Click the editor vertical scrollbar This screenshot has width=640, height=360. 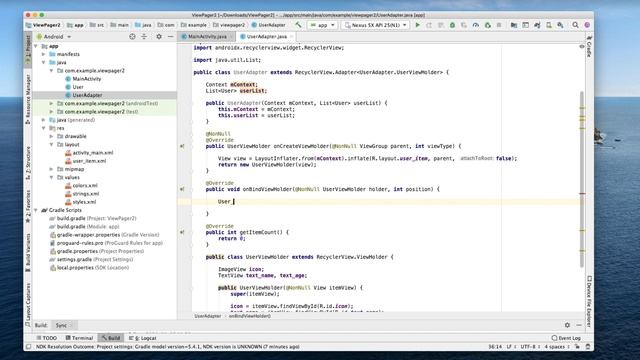(582, 180)
